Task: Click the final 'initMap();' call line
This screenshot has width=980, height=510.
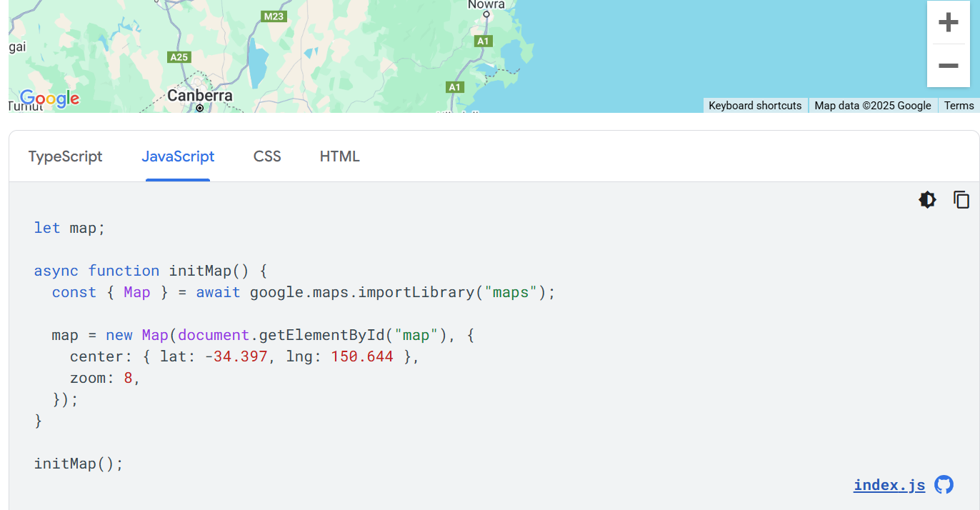Action: click(x=79, y=464)
